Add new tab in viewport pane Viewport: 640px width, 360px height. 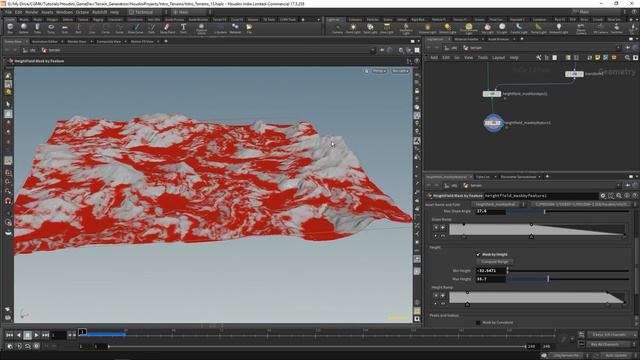coord(166,41)
